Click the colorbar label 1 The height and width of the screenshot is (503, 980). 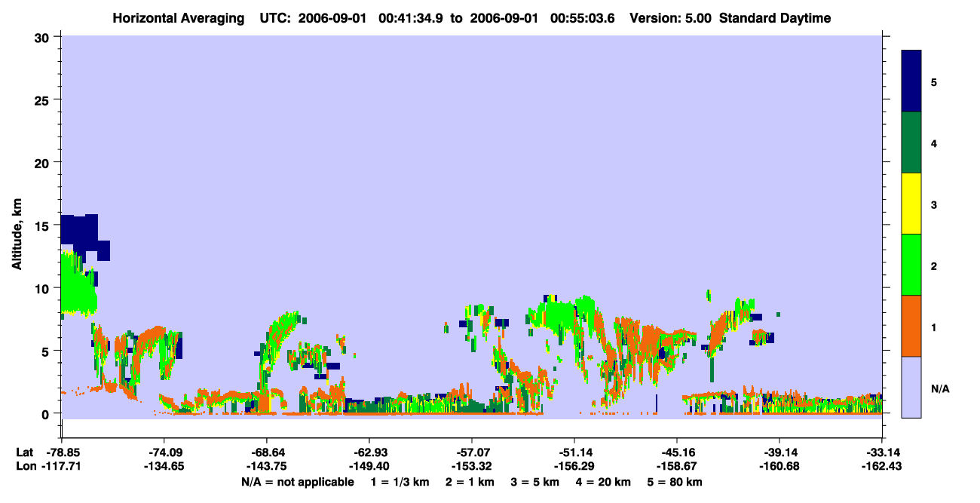pos(933,327)
